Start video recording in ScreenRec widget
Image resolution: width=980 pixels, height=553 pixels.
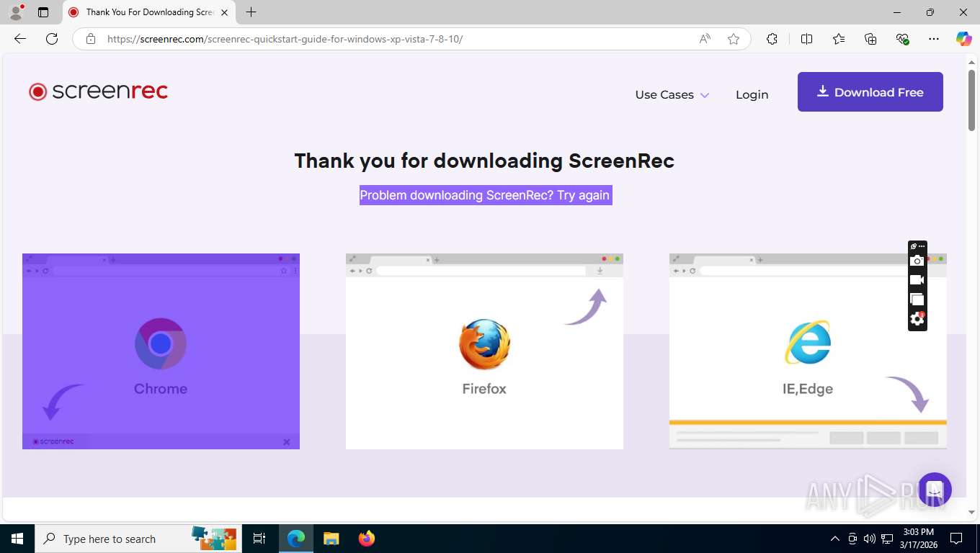(x=917, y=280)
